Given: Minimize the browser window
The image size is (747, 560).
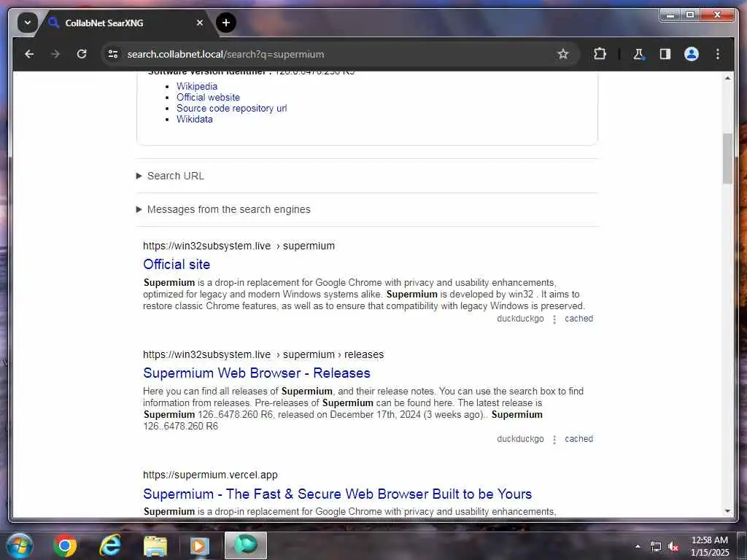Looking at the screenshot, I should click(671, 15).
